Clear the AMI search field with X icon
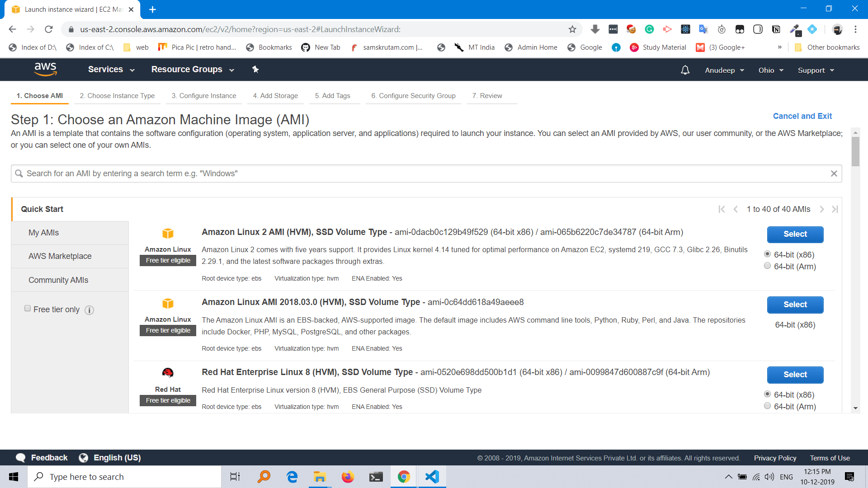 [x=834, y=174]
